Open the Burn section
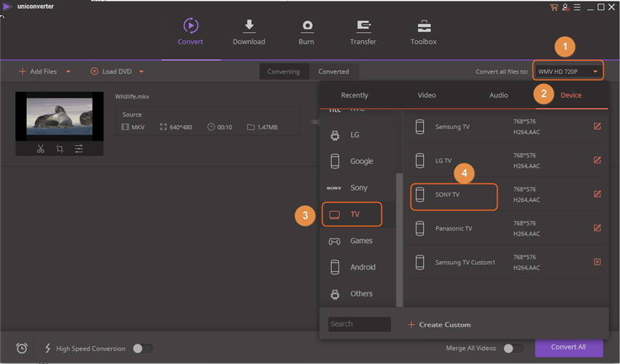 tap(306, 31)
